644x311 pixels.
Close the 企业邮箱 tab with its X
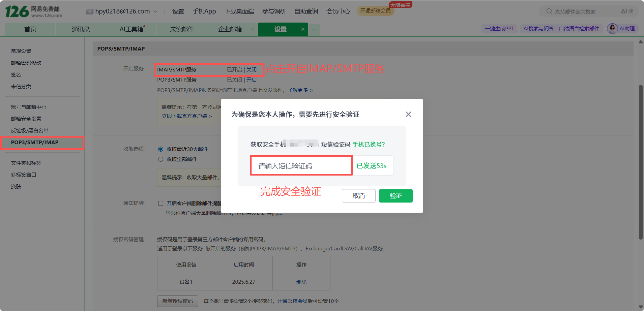[x=252, y=29]
